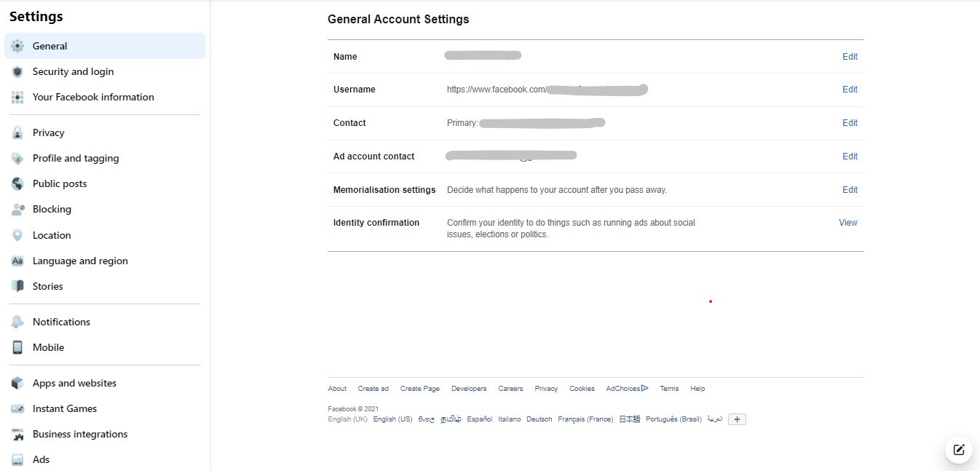The height and width of the screenshot is (471, 980).
Task: Click the General Account Settings heading
Action: point(398,20)
